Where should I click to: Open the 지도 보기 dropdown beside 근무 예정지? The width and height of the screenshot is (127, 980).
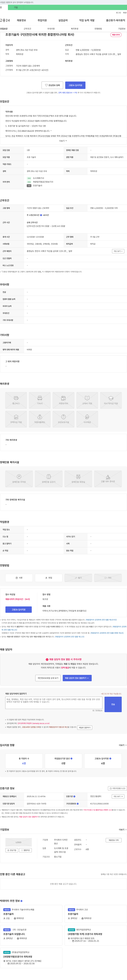pyautogui.click(x=118, y=251)
